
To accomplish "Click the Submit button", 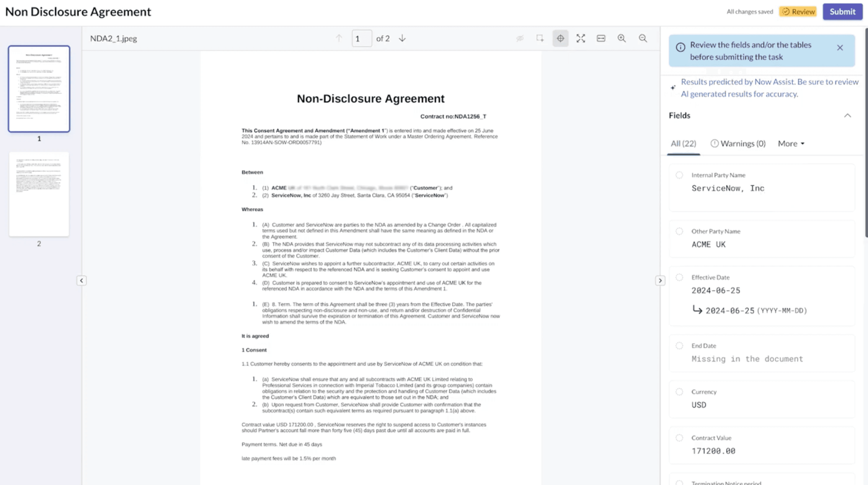I will [842, 12].
